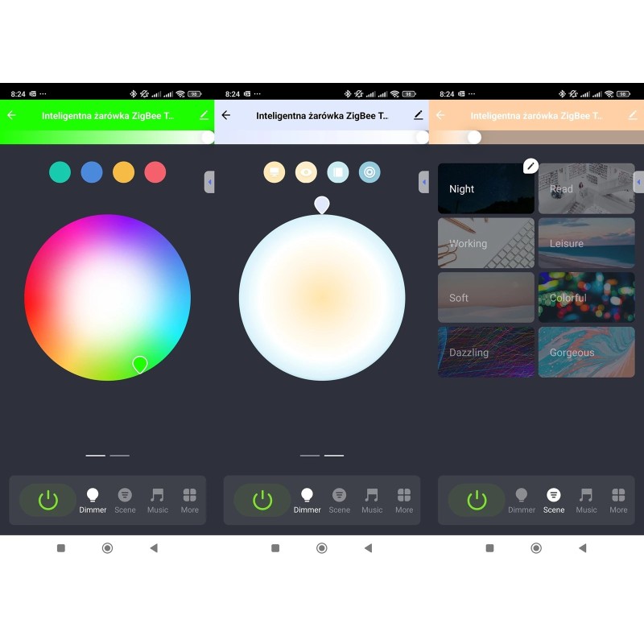
Task: Expand side arrow handle on white-light screen
Action: 423,182
